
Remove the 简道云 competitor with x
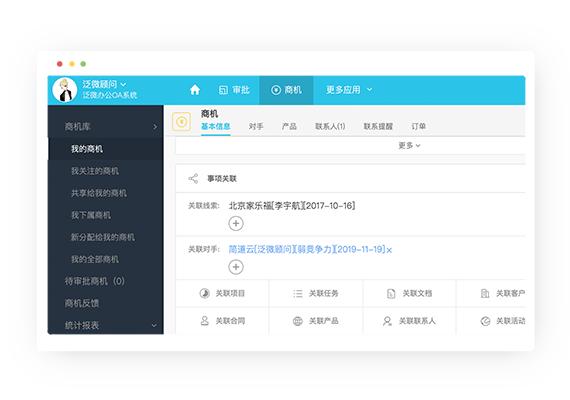click(x=389, y=250)
